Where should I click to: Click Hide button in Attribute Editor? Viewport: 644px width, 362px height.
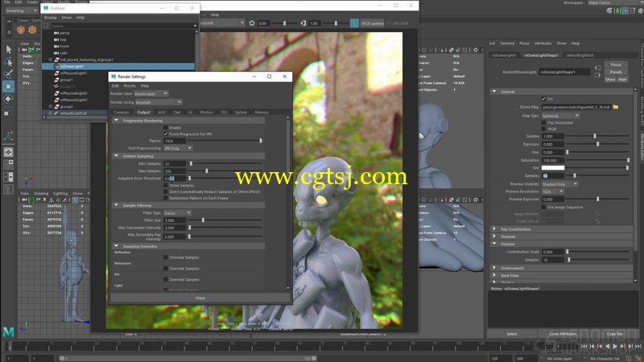coord(622,80)
